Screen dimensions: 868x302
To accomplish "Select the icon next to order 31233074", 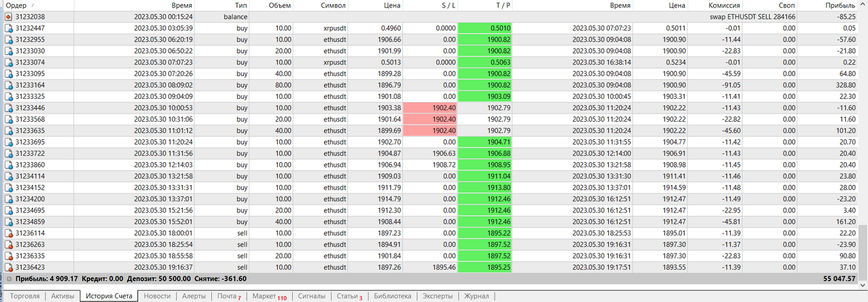I will (x=8, y=63).
